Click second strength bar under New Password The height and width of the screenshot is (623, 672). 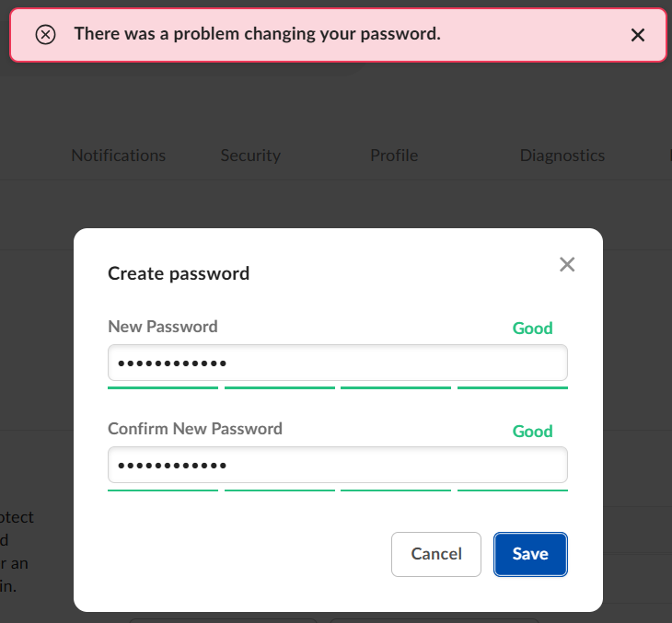(279, 388)
